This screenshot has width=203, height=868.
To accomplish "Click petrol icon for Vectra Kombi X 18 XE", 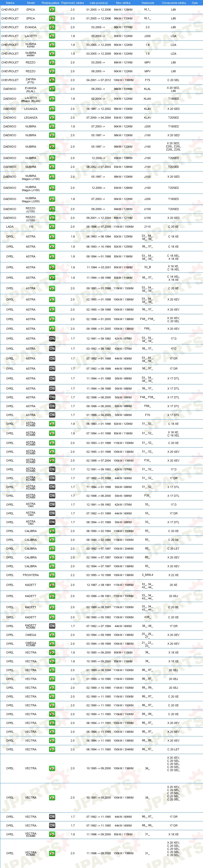I will point(52,834).
